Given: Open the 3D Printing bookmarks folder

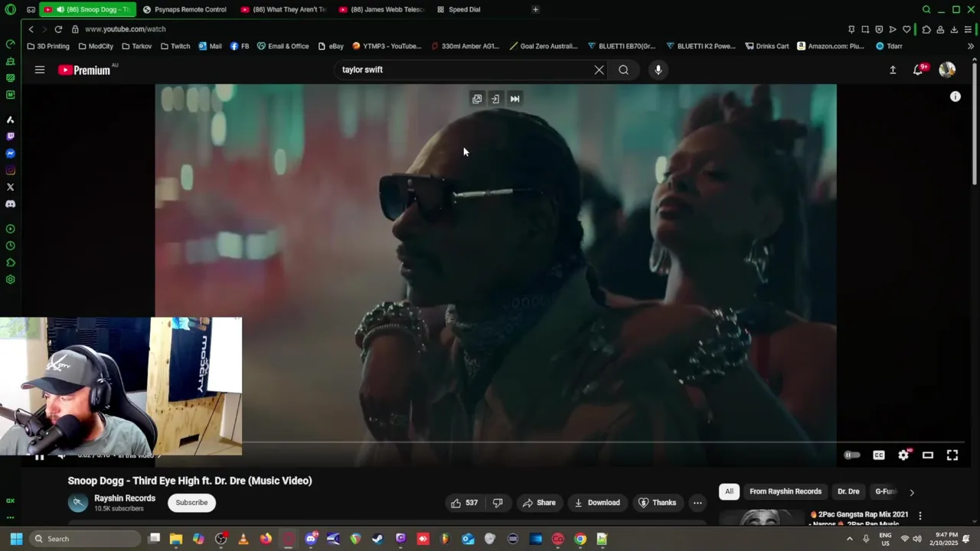Looking at the screenshot, I should (48, 46).
